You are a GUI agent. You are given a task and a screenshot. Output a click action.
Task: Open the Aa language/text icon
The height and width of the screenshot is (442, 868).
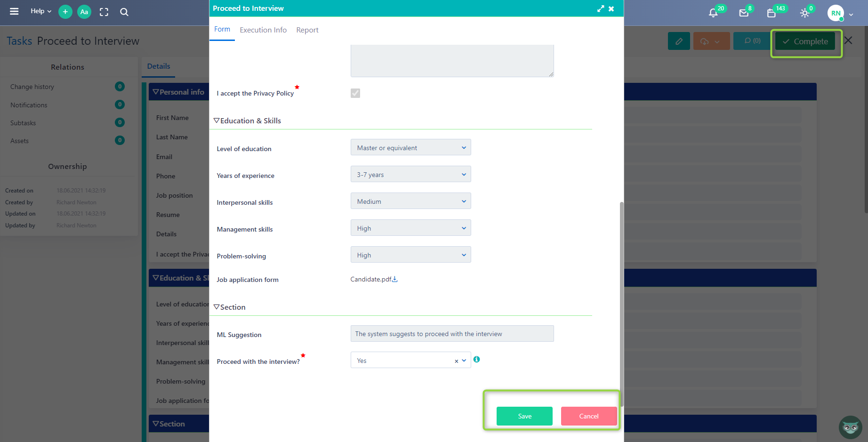click(84, 12)
